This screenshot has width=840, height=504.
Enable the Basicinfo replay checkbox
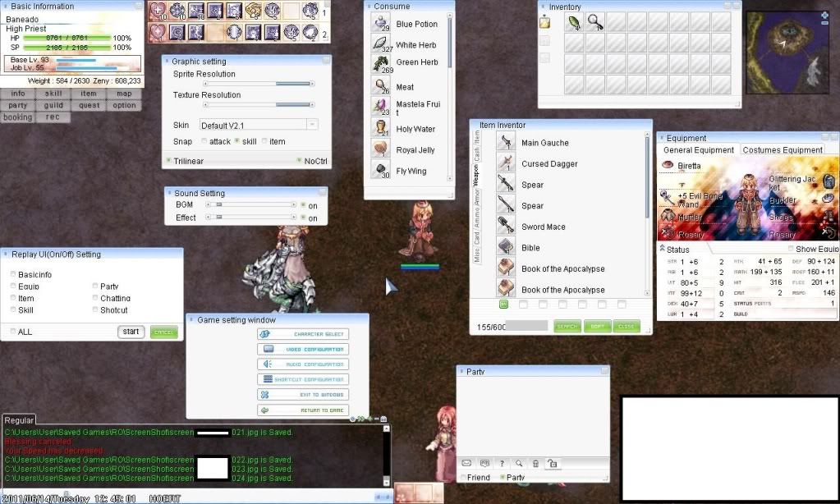coord(13,274)
